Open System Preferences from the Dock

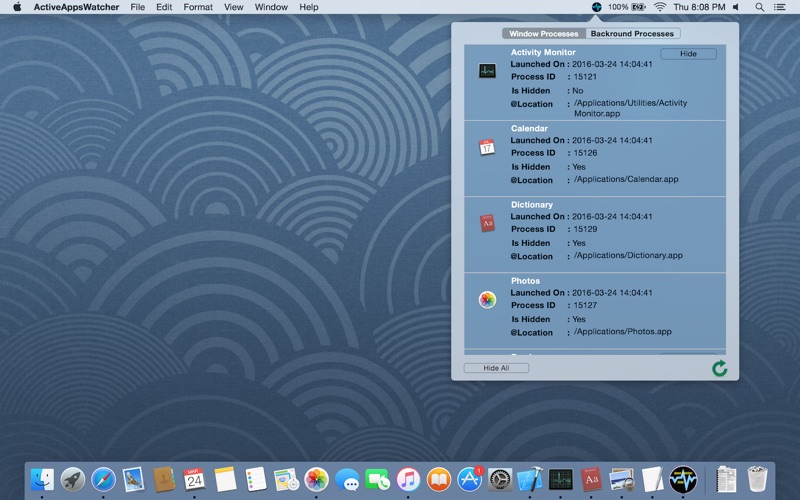500,480
